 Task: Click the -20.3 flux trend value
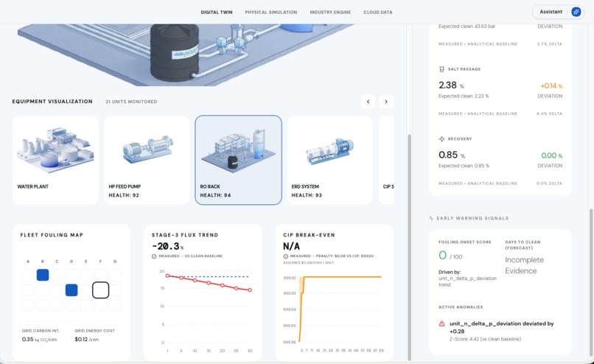(x=168, y=246)
